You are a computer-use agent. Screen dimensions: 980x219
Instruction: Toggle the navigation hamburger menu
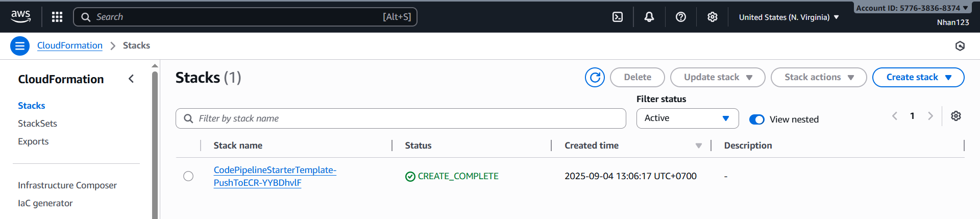[19, 46]
